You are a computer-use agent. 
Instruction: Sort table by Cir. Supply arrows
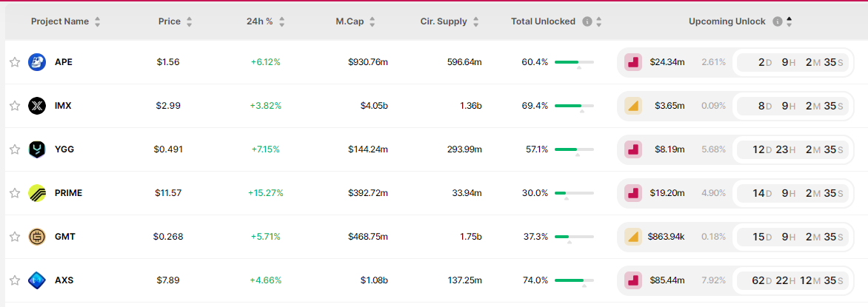(x=476, y=21)
